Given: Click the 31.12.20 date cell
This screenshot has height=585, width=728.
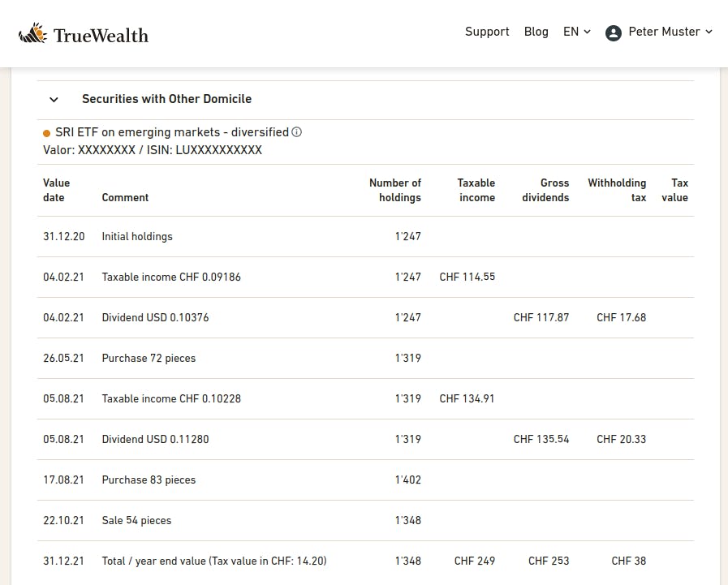Looking at the screenshot, I should [64, 236].
